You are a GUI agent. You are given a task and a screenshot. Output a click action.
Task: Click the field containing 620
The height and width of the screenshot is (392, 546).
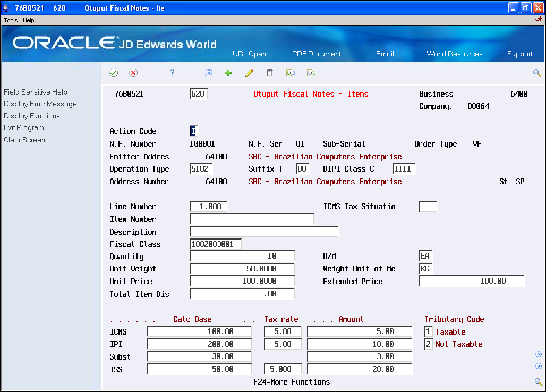(x=199, y=94)
